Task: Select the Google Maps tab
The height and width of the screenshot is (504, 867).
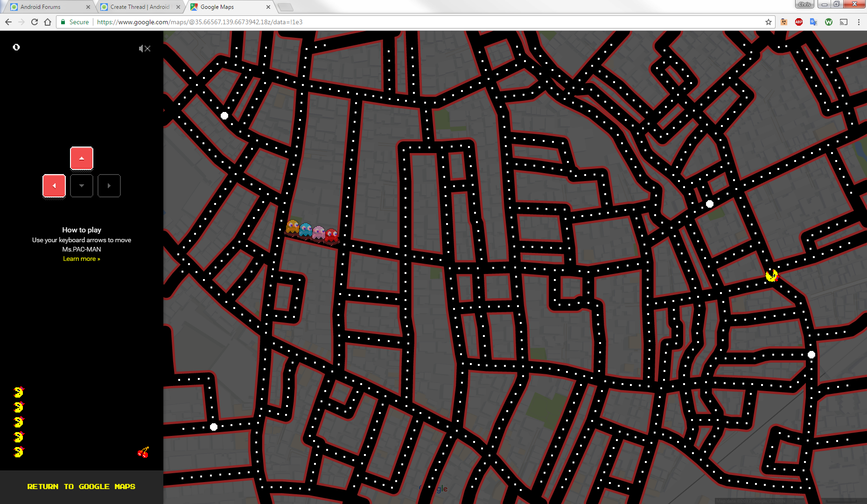Action: (228, 7)
